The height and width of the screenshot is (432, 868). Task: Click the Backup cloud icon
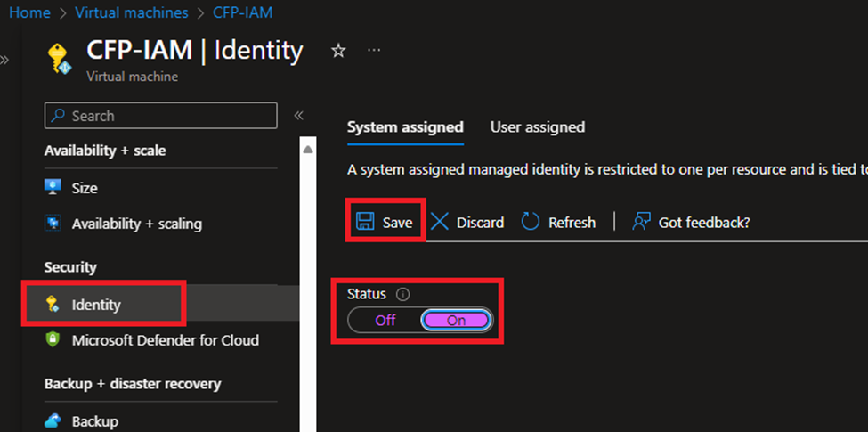click(53, 421)
